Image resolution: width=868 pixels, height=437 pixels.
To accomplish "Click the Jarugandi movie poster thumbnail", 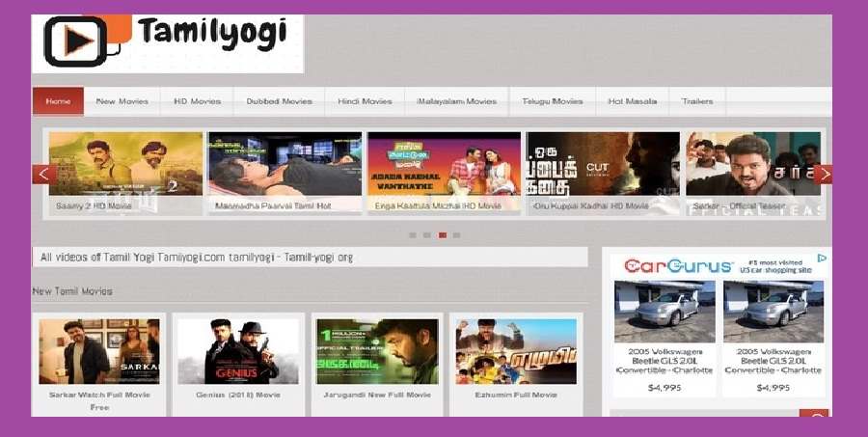I will pyautogui.click(x=377, y=351).
